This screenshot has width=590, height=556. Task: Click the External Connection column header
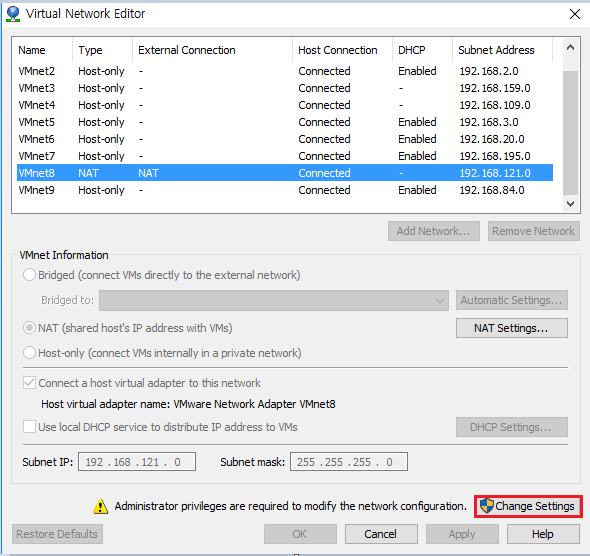tap(212, 50)
